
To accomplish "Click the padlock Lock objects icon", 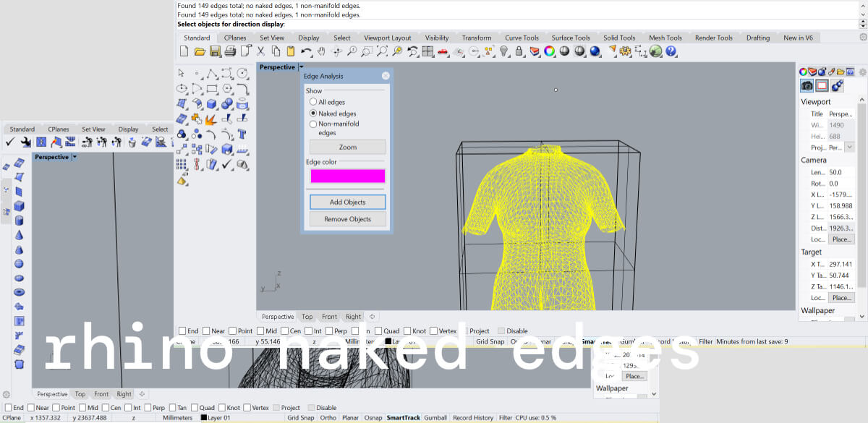I will pos(519,51).
